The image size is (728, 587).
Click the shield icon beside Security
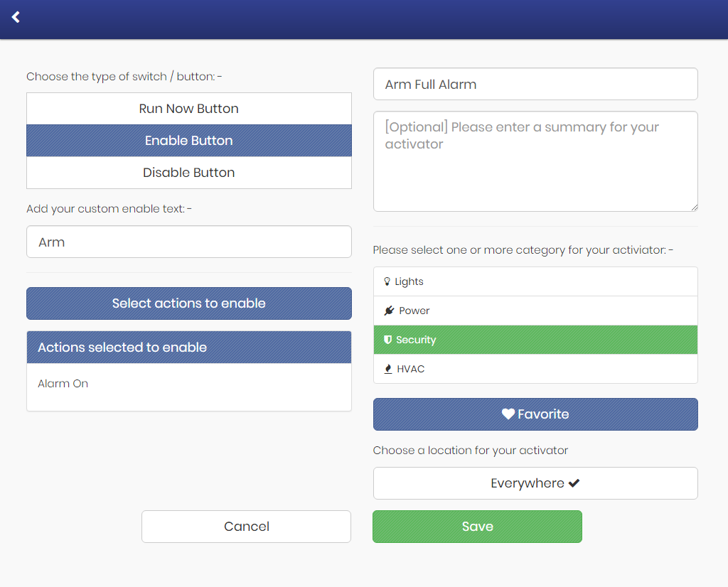(387, 340)
